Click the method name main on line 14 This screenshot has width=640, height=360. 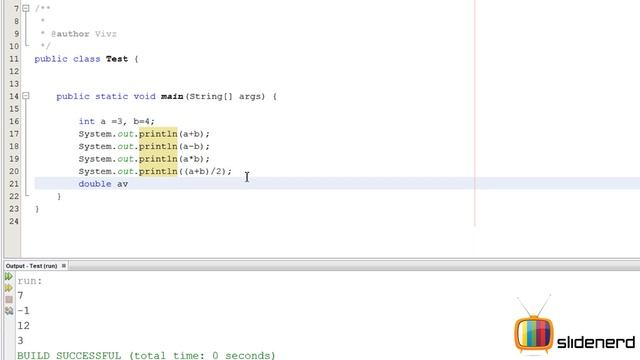172,96
